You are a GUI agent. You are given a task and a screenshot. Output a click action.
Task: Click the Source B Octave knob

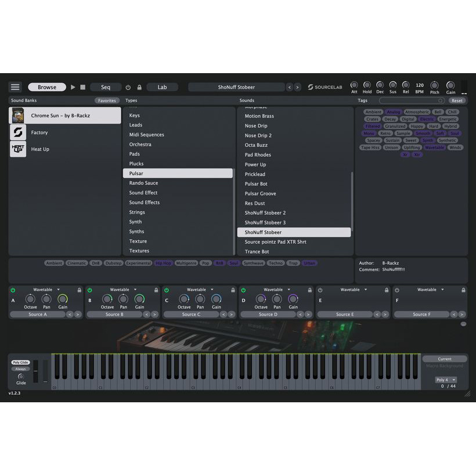[107, 299]
